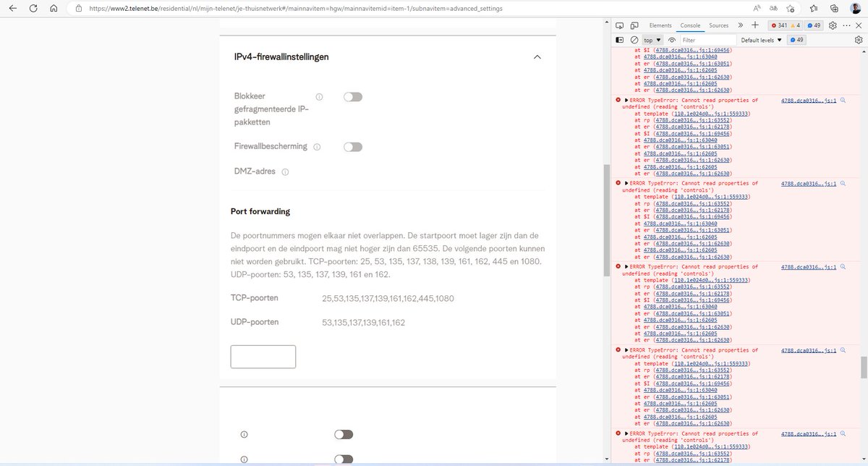Screen dimensions: 868x466
Task: Enable the Firewallbescherming switch
Action: [353, 147]
